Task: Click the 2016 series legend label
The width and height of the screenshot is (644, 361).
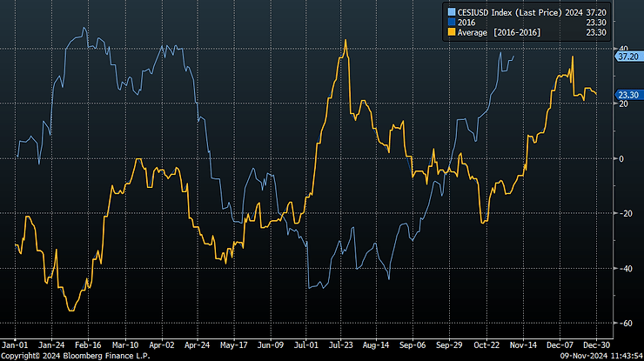Action: [x=468, y=22]
